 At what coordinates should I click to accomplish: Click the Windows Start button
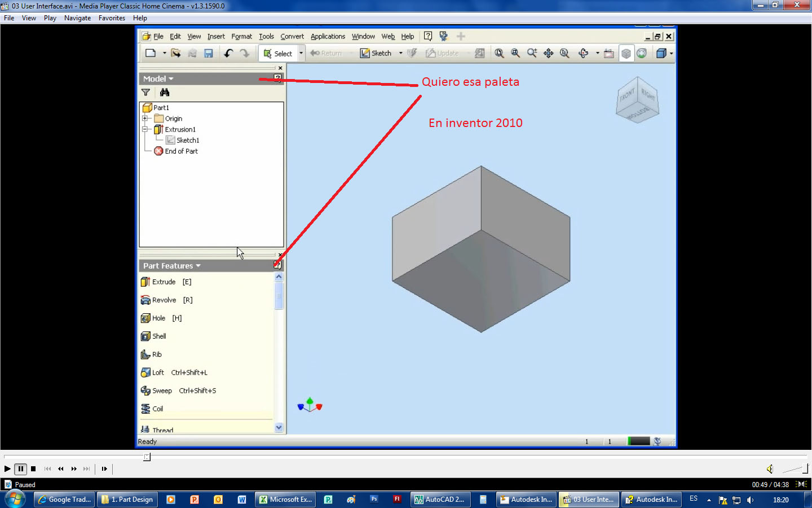(x=15, y=499)
